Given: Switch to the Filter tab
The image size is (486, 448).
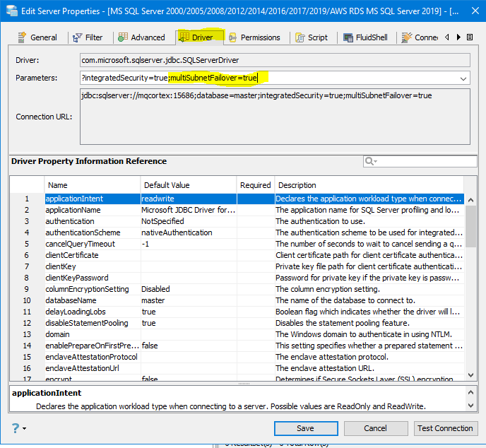Looking at the screenshot, I should tap(88, 37).
